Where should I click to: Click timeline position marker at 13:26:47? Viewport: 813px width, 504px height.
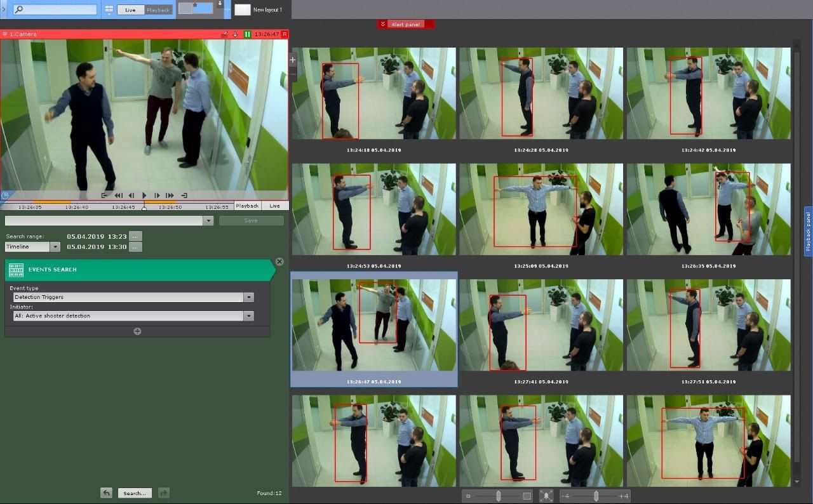tap(144, 207)
